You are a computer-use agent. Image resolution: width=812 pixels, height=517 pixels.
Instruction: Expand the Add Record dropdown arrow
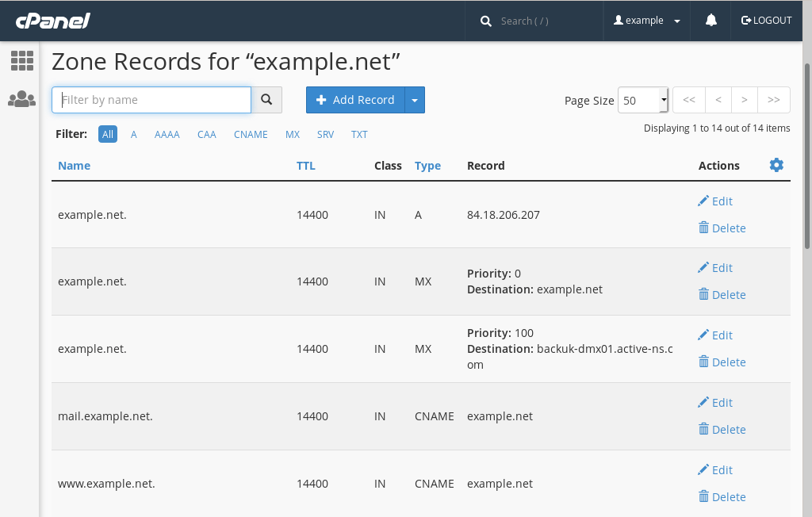tap(415, 100)
